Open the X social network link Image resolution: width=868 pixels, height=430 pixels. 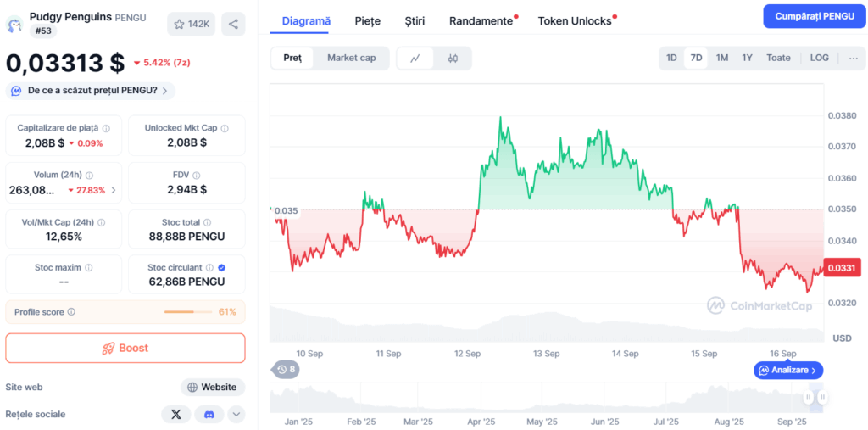point(176,415)
